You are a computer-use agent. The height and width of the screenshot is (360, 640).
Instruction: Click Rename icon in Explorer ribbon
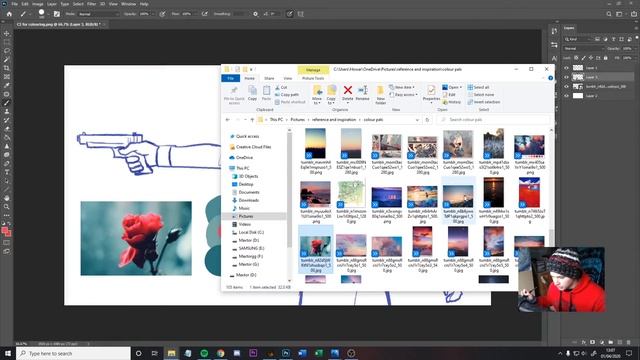point(362,90)
